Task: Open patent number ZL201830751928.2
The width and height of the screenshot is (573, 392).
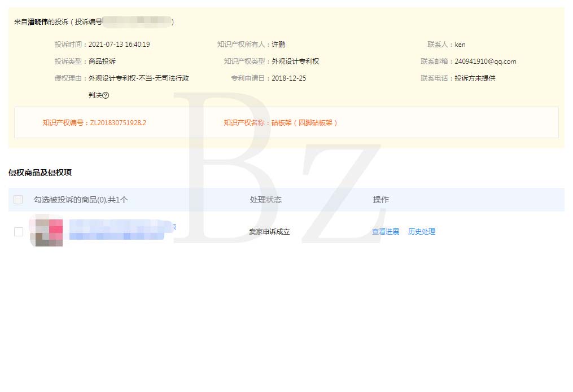Action: coord(119,122)
